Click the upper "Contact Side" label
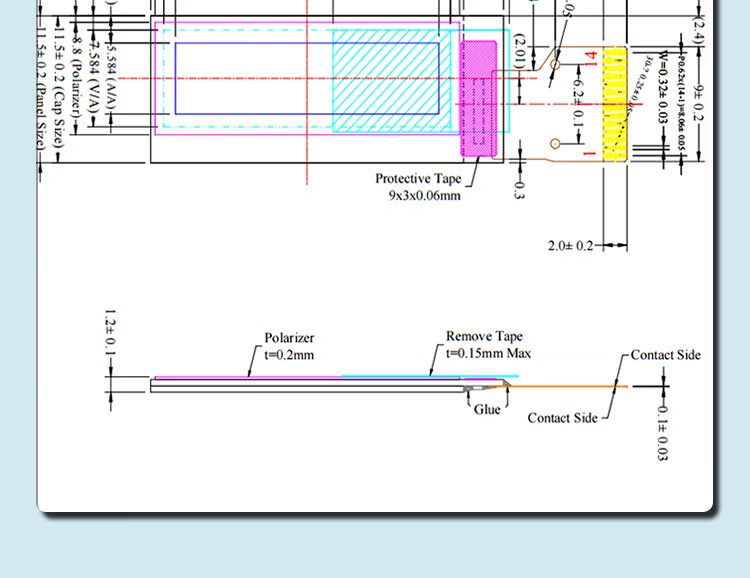The height and width of the screenshot is (578, 750). pyautogui.click(x=666, y=355)
